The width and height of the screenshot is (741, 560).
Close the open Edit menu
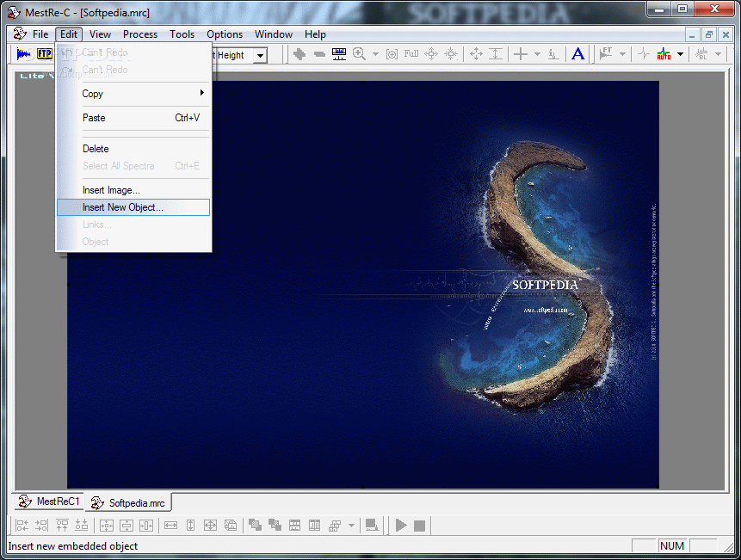pos(69,34)
